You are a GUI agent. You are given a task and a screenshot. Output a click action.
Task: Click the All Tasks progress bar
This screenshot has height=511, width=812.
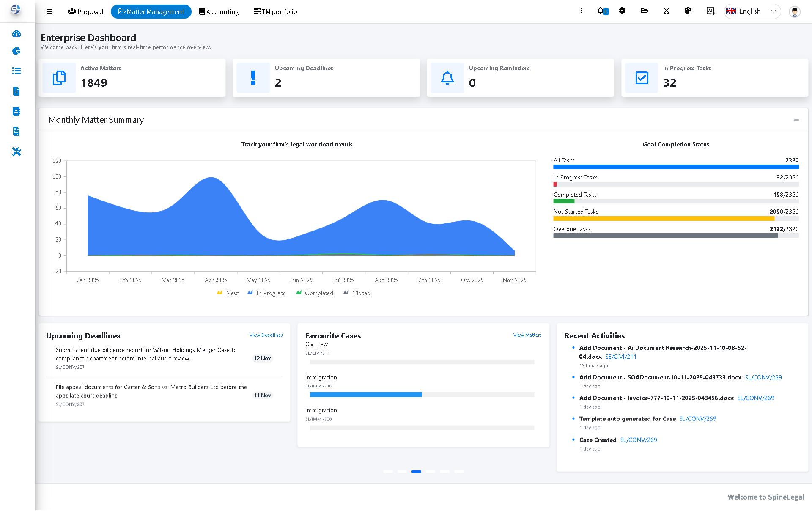(676, 167)
